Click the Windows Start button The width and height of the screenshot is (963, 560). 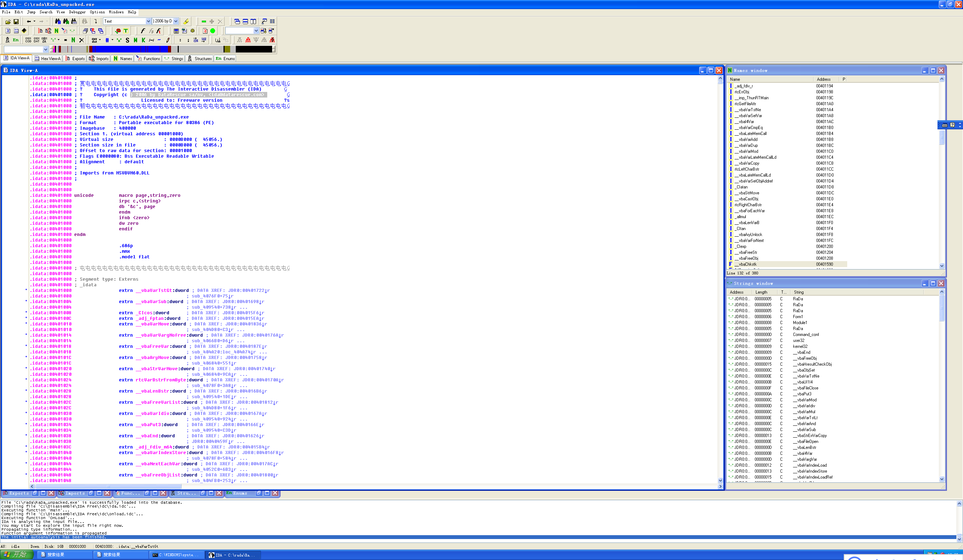click(x=15, y=555)
